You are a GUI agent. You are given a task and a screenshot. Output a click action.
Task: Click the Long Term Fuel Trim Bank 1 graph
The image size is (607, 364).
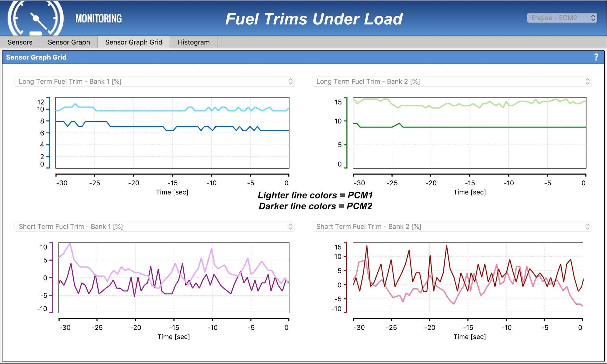172,133
